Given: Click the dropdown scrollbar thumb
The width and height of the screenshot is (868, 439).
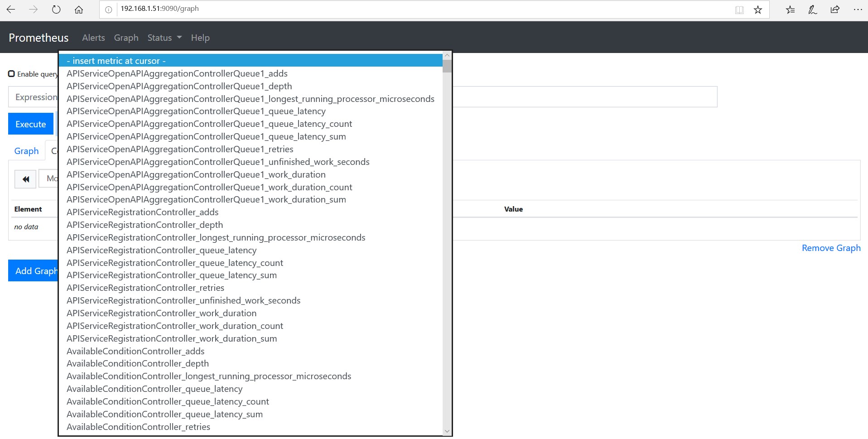Looking at the screenshot, I should [x=447, y=66].
